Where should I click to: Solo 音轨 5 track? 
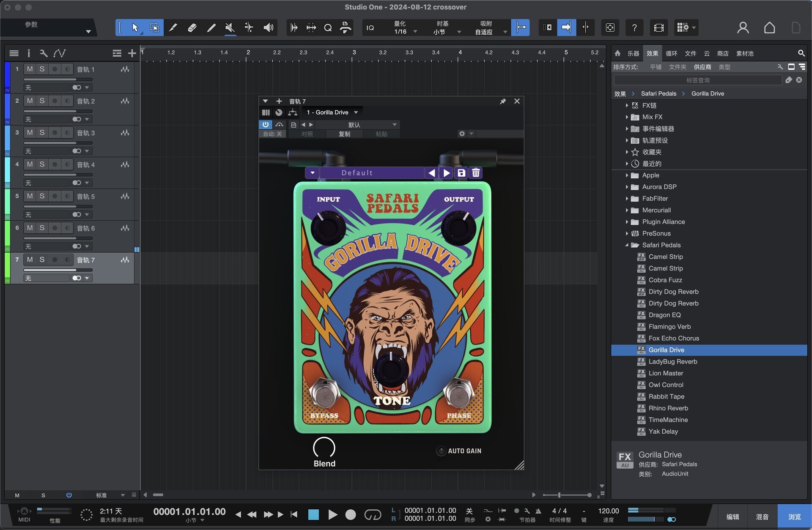coord(42,196)
